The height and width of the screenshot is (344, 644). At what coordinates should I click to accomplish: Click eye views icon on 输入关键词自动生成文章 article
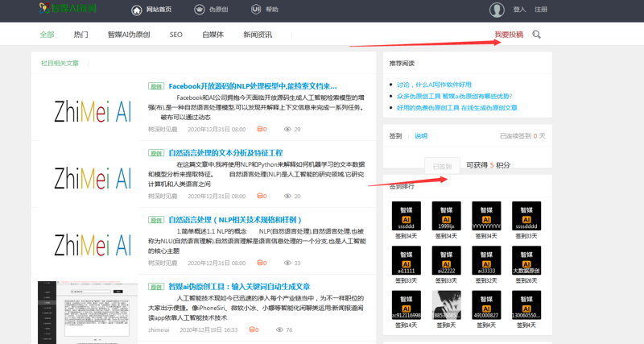pos(279,329)
